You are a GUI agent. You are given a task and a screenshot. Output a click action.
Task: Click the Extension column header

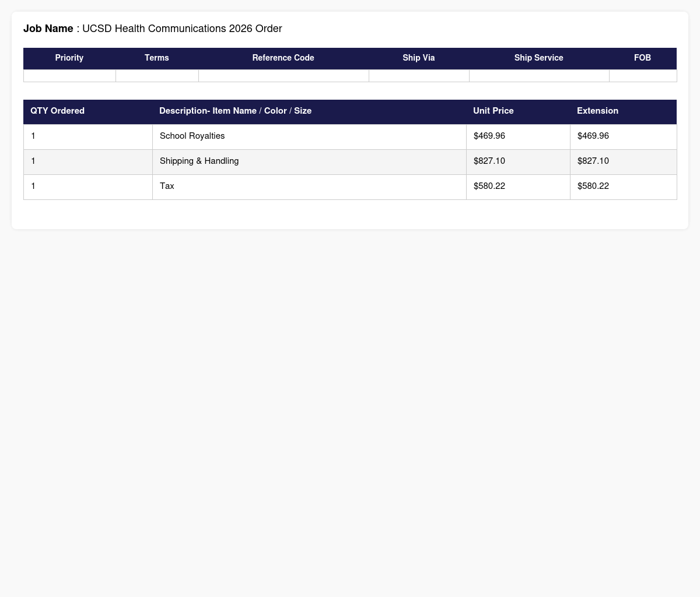point(624,111)
